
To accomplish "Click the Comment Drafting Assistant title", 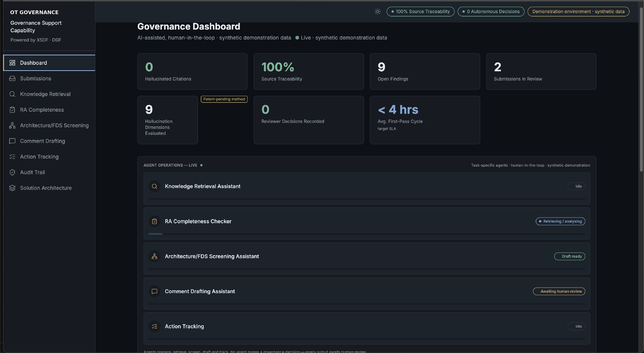I will (x=200, y=291).
